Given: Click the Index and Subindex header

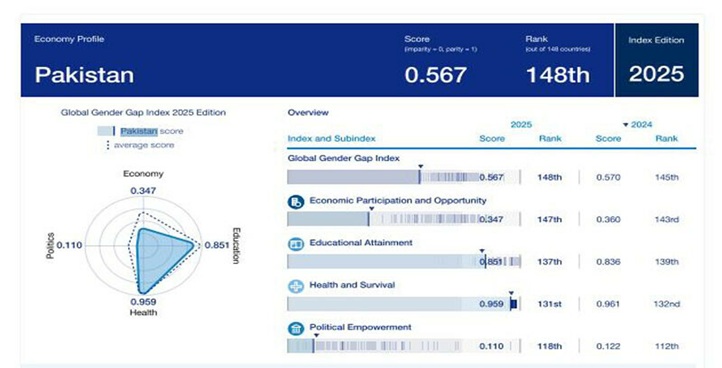Looking at the screenshot, I should (x=332, y=139).
